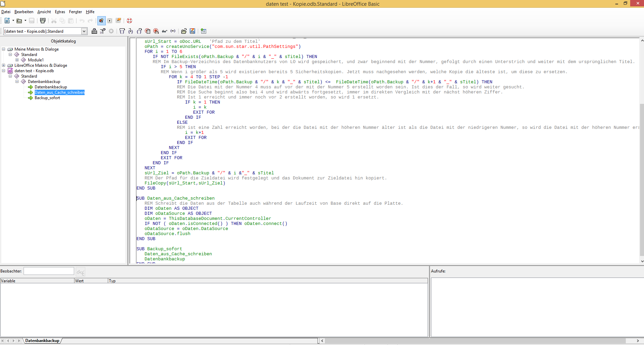Click 'SUB Backup_sofort' line in code editor
Viewport: 644px width, 345px height.
(159, 249)
